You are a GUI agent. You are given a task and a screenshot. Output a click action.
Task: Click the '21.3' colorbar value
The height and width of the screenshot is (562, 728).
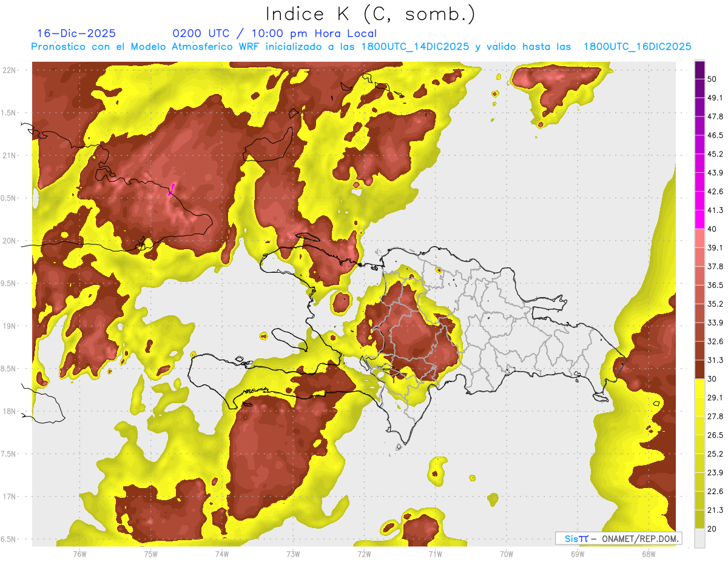(715, 510)
